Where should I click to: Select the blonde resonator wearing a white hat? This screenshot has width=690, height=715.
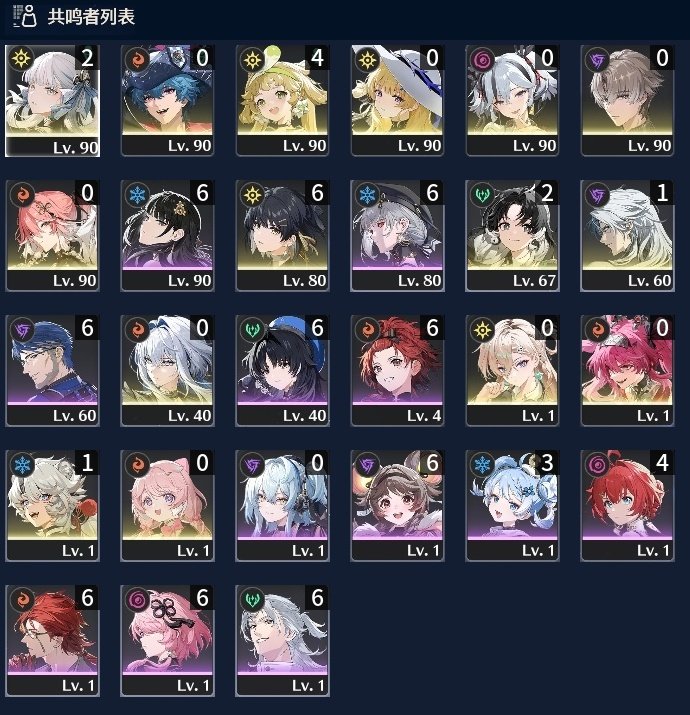(x=397, y=101)
